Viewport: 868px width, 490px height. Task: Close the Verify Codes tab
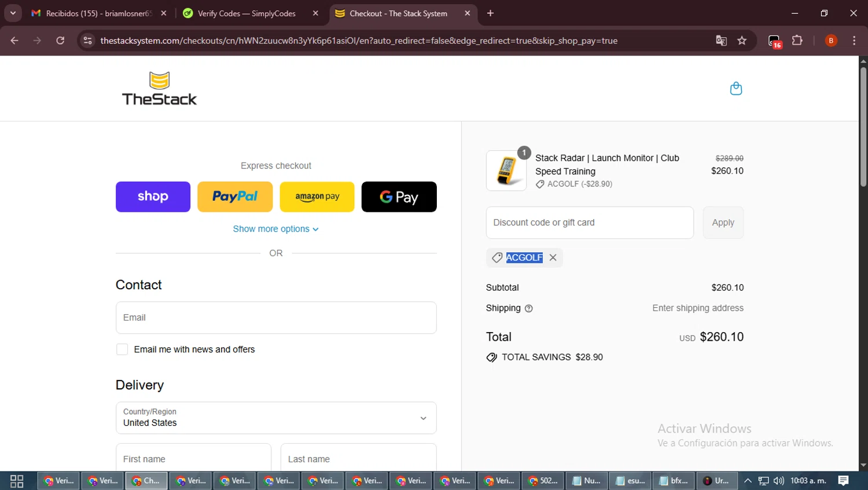click(315, 13)
